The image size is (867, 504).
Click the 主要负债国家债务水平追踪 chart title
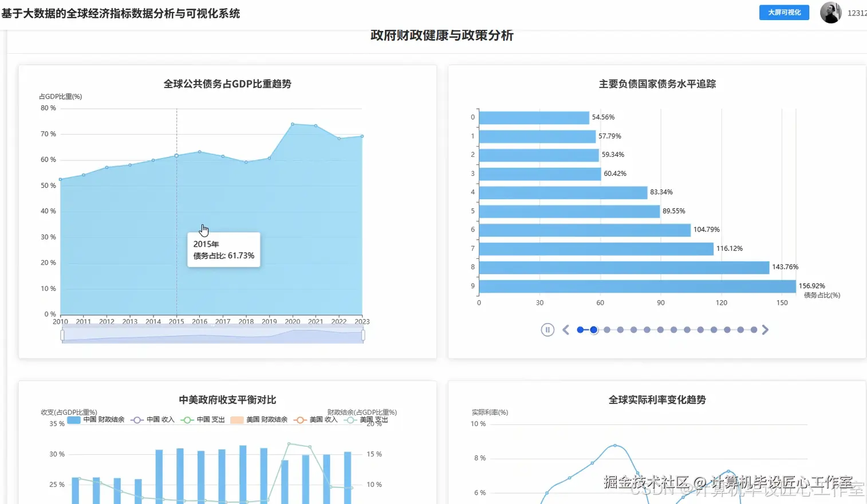(x=657, y=84)
